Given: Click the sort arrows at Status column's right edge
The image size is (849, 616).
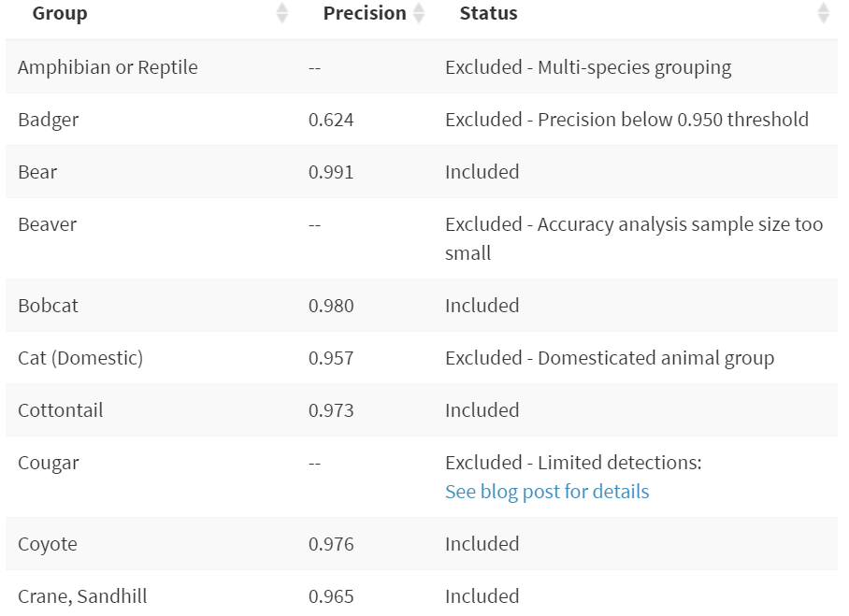Looking at the screenshot, I should coord(823,13).
